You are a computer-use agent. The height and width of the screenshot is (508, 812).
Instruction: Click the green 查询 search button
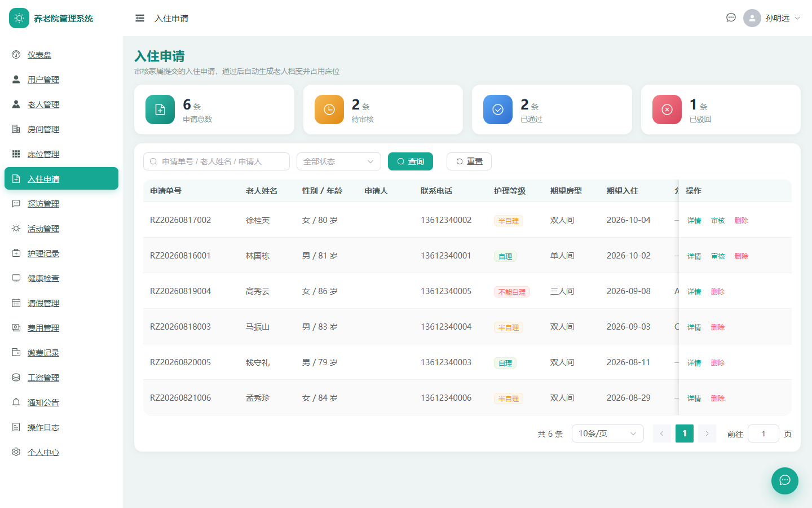tap(411, 161)
